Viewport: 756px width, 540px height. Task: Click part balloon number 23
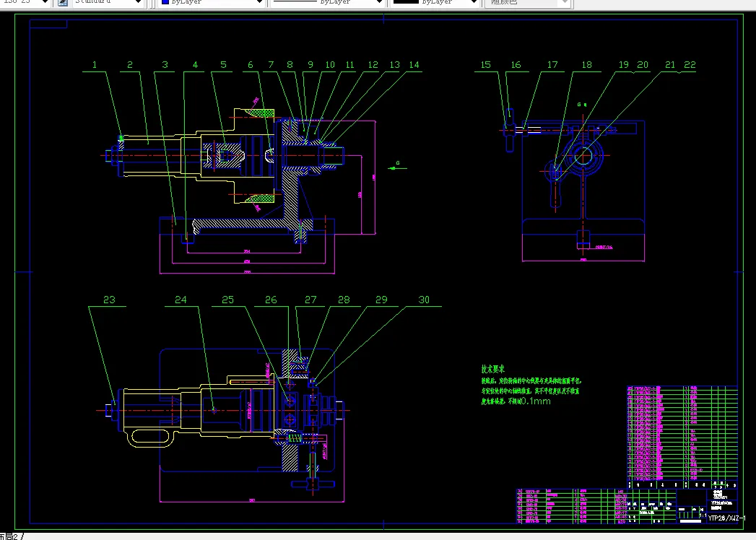(x=110, y=300)
